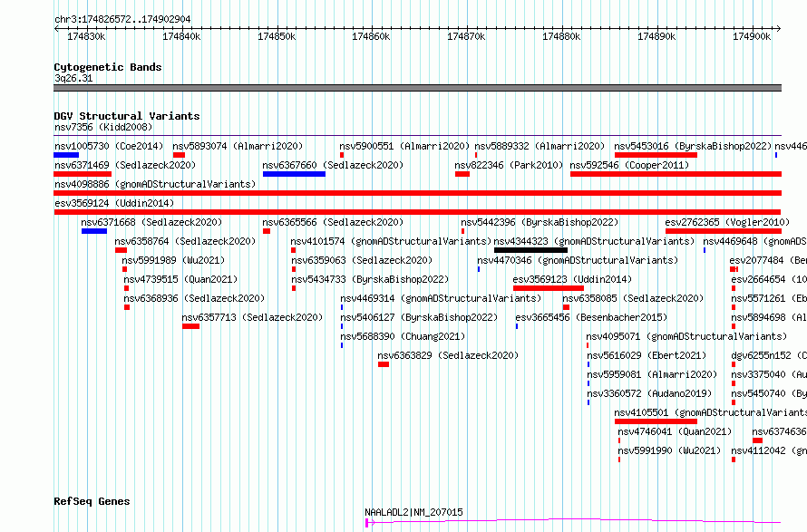
Task: Click the chr3:174826572..174902904 coordinate label
Action: (x=122, y=19)
